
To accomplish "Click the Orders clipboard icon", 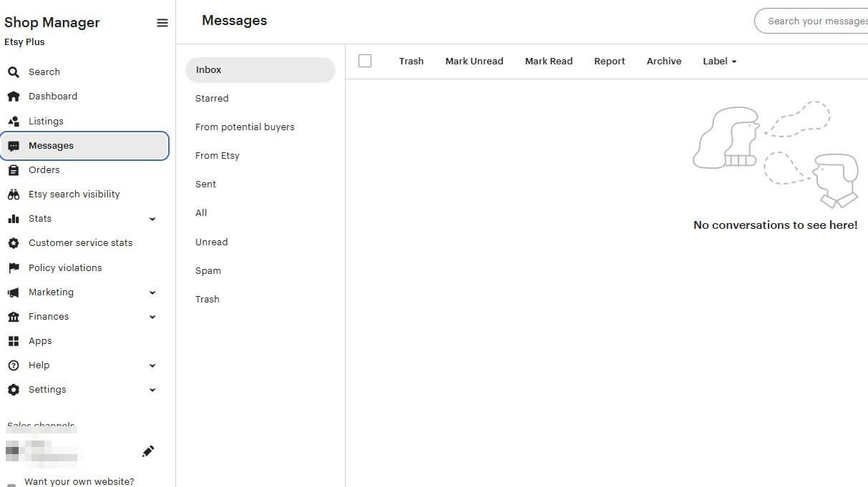I will 13,170.
